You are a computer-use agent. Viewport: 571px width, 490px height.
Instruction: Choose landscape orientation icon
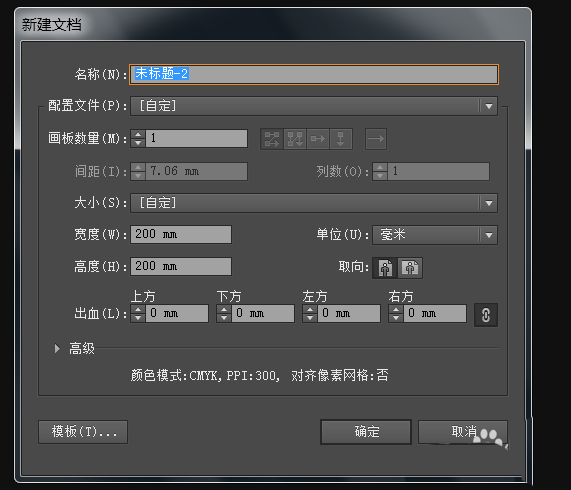410,268
